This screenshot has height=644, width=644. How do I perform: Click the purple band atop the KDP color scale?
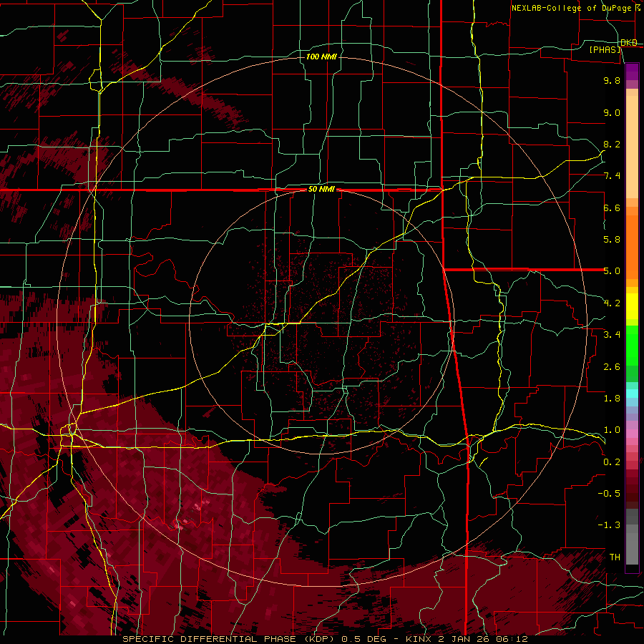pyautogui.click(x=632, y=72)
